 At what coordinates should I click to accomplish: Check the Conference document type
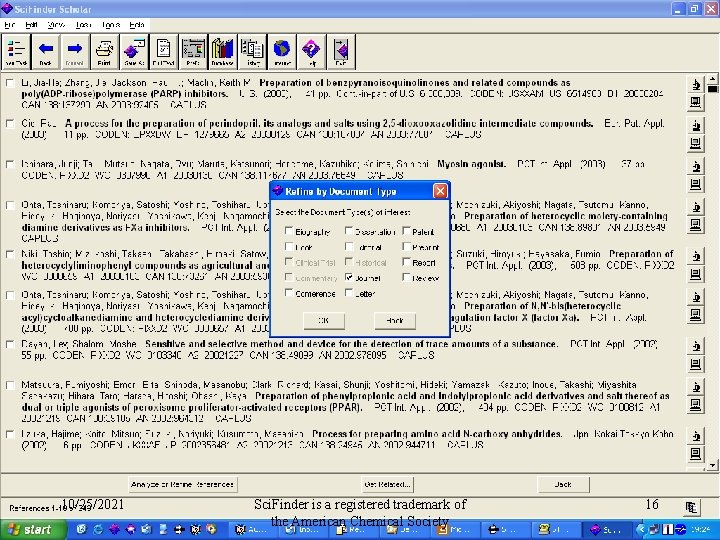[x=289, y=293]
